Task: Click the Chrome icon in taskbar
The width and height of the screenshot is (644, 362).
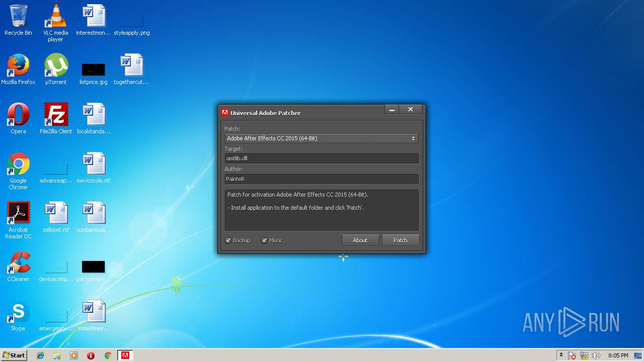Action: coord(108,355)
